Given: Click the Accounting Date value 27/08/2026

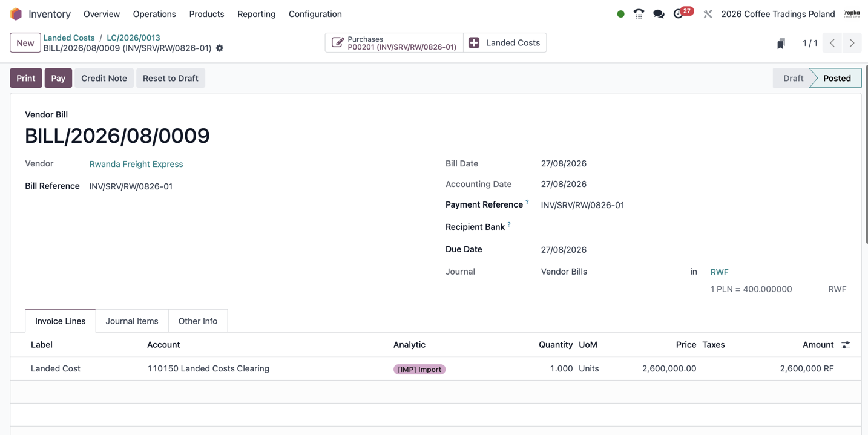Looking at the screenshot, I should [564, 184].
